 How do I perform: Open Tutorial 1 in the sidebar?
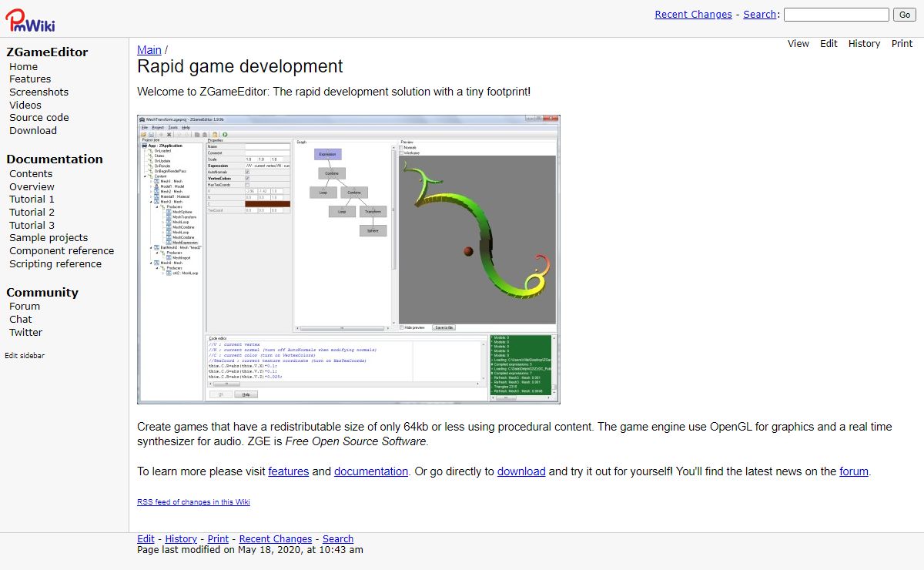pos(32,199)
